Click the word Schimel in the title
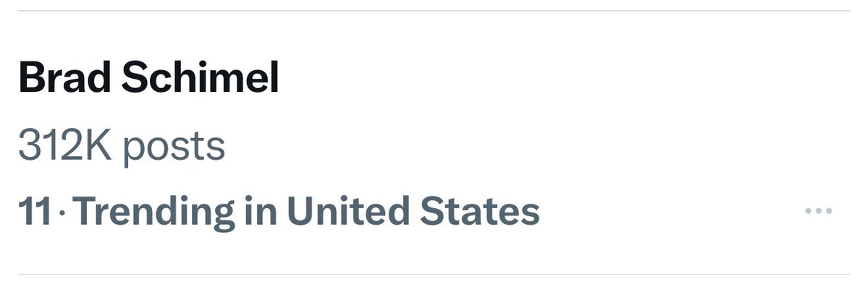This screenshot has height=287, width=868. [200, 78]
